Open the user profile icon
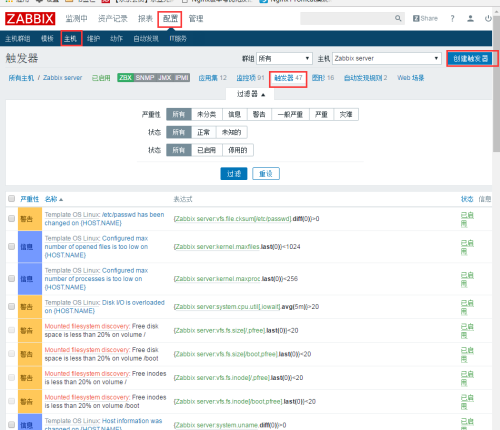 470,18
